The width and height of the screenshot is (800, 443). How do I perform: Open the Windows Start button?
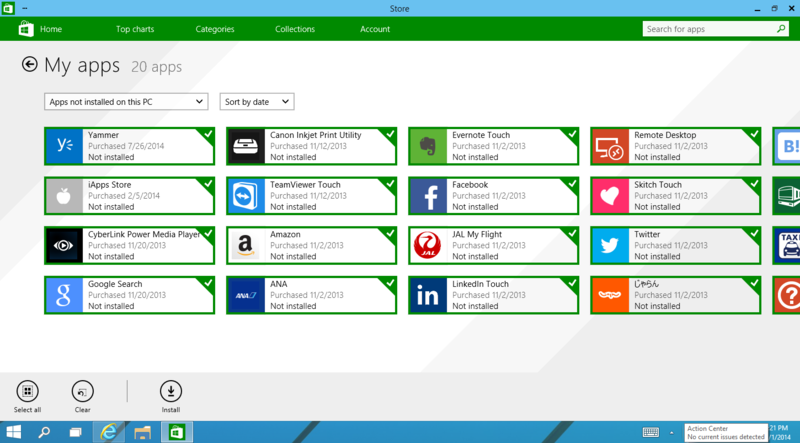pos(14,432)
